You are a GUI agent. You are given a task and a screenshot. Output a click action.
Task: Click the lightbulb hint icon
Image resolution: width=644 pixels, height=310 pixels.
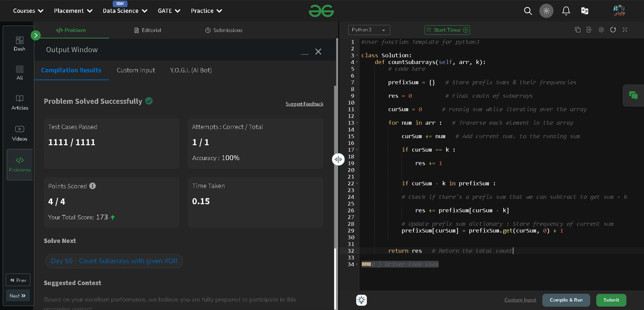click(x=362, y=300)
